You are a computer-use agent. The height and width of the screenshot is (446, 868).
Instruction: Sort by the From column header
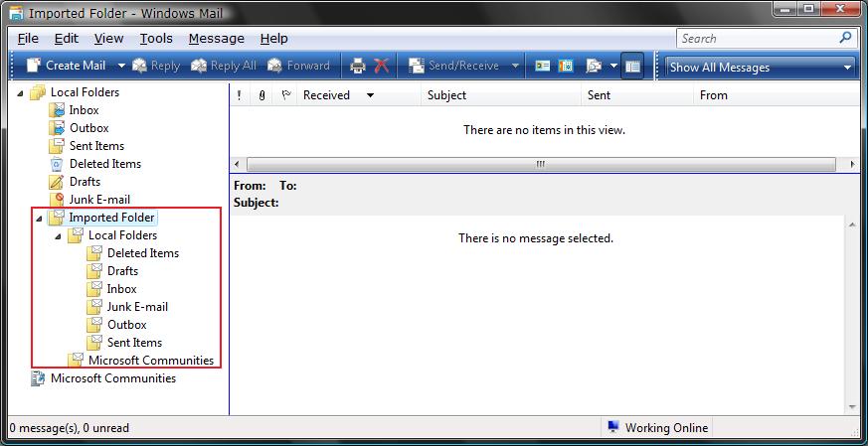[777, 95]
